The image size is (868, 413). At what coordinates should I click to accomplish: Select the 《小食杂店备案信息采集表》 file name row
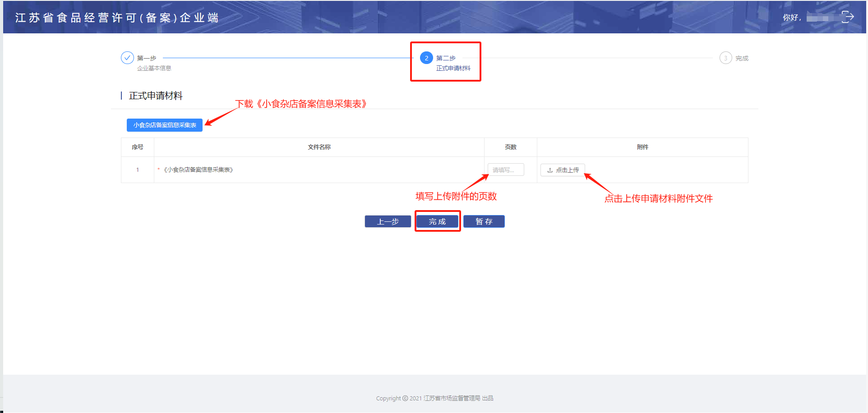(198, 170)
